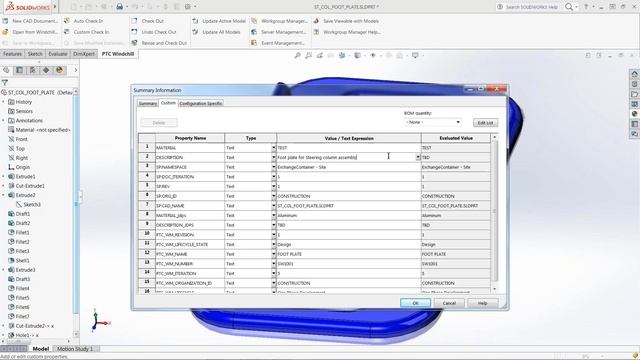Click Zoom to Fit view icon
640x360 pixels.
point(298,56)
